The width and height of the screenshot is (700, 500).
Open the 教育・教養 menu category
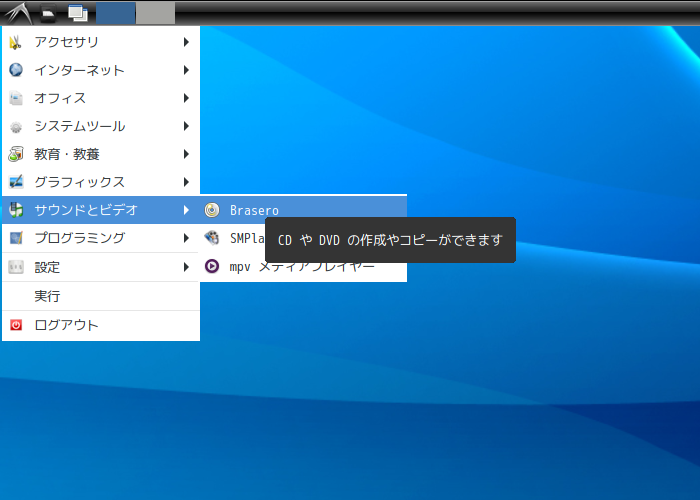pyautogui.click(x=101, y=154)
